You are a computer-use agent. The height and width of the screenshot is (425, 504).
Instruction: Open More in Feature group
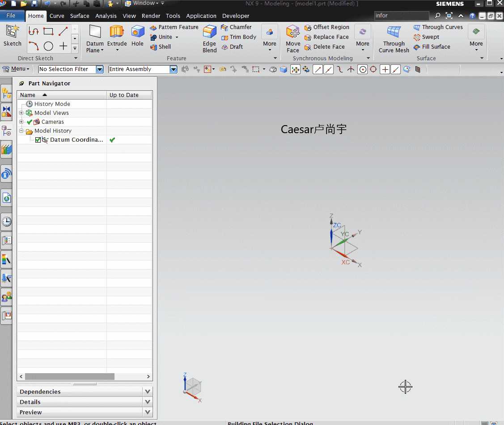(x=269, y=38)
